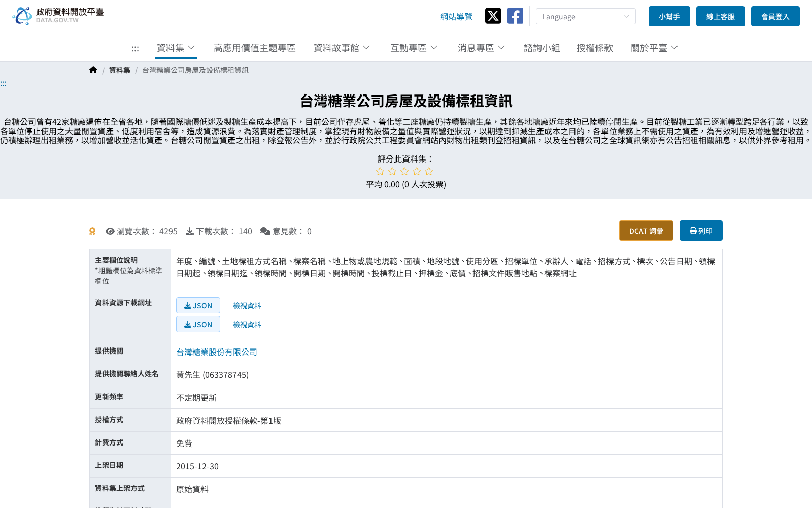Expand the 消息專區 menu
The height and width of the screenshot is (508, 812).
(482, 48)
